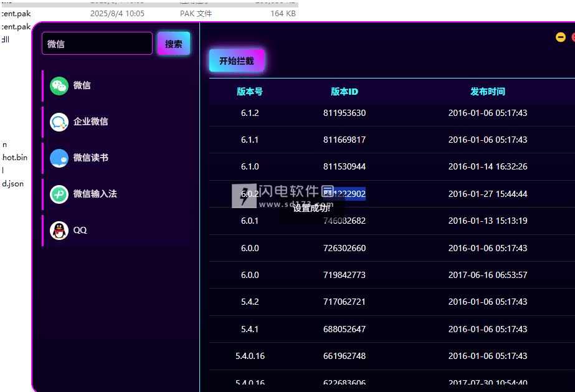Click version ID 717062721
The image size is (575, 392).
tap(345, 302)
